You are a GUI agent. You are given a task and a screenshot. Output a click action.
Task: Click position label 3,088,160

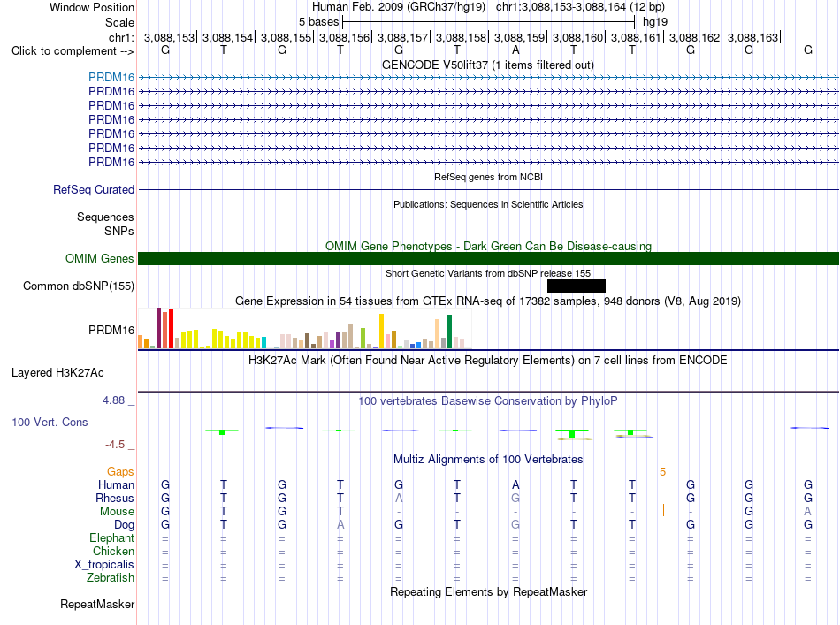578,37
